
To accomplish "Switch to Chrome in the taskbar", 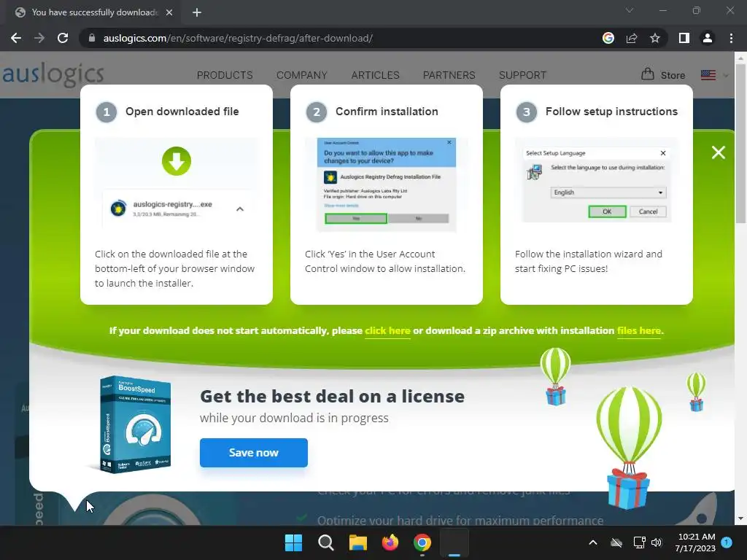I will pos(422,542).
